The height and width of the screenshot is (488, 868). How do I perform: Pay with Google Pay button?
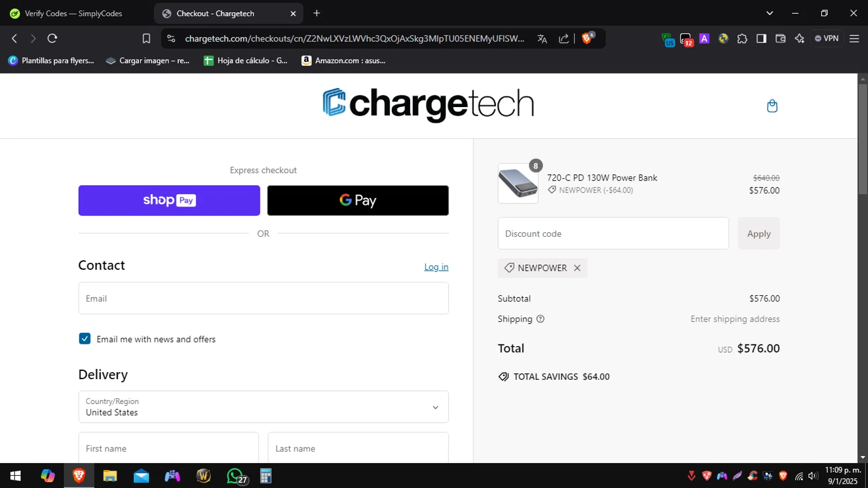[358, 200]
